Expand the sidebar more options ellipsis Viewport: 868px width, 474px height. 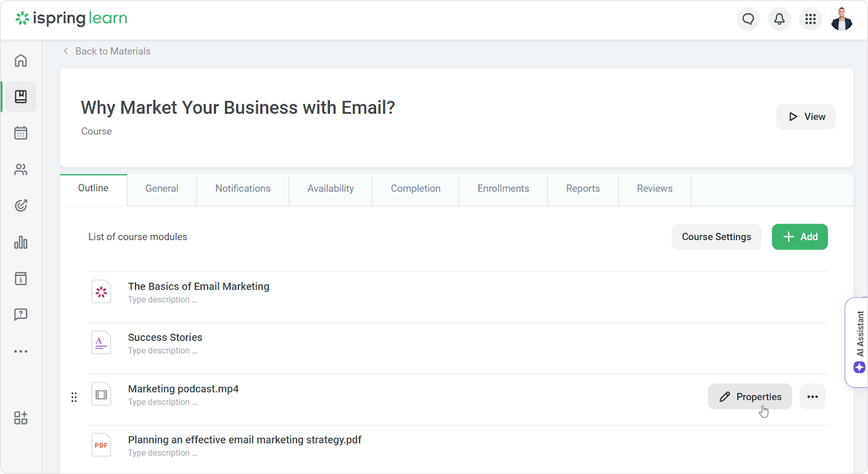pos(21,351)
